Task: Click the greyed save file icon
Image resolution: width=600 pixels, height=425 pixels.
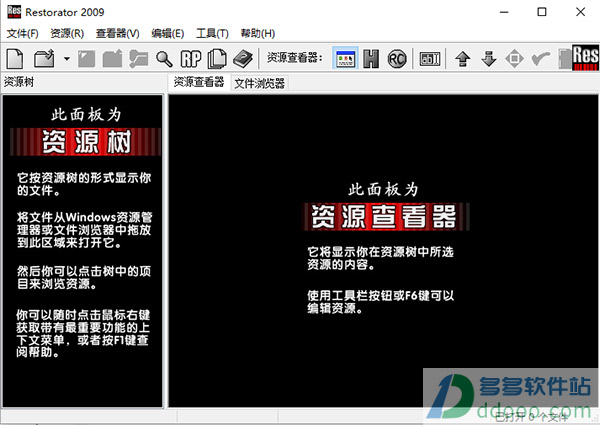Action: click(86, 59)
